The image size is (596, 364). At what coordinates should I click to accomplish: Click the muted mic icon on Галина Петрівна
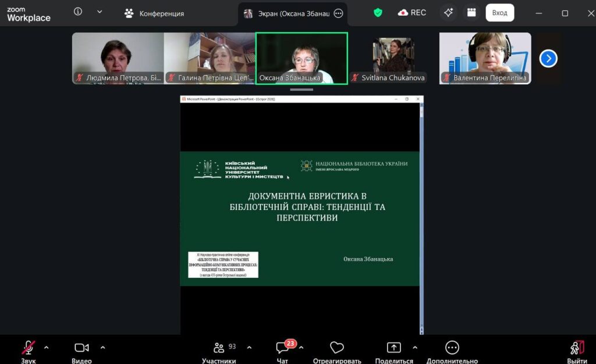click(171, 78)
